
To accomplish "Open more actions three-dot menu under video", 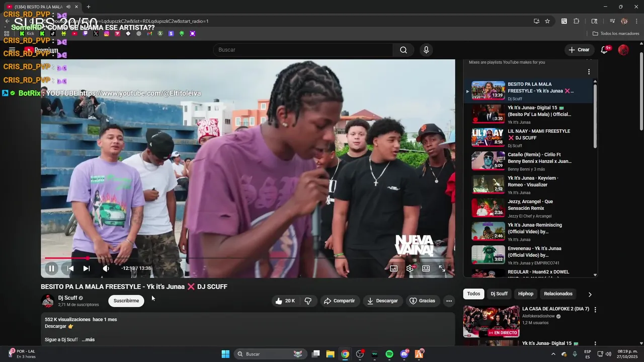I will click(449, 301).
